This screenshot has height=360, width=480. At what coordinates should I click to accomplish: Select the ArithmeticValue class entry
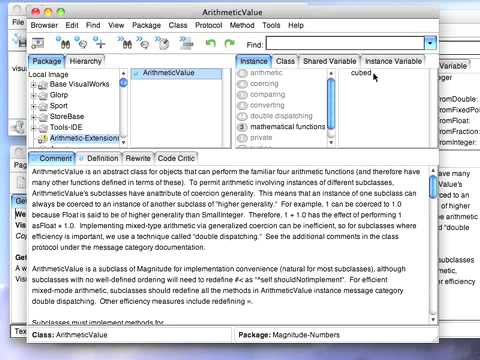176,73
